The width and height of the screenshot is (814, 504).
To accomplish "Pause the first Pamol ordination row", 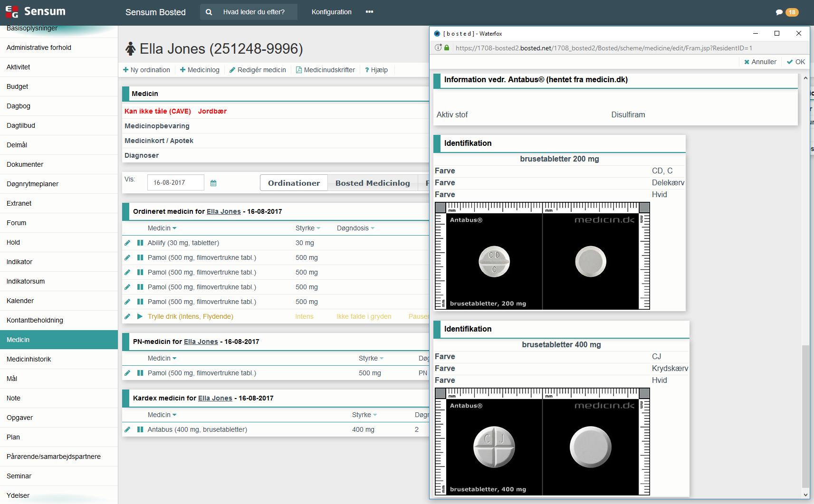I will (x=140, y=257).
